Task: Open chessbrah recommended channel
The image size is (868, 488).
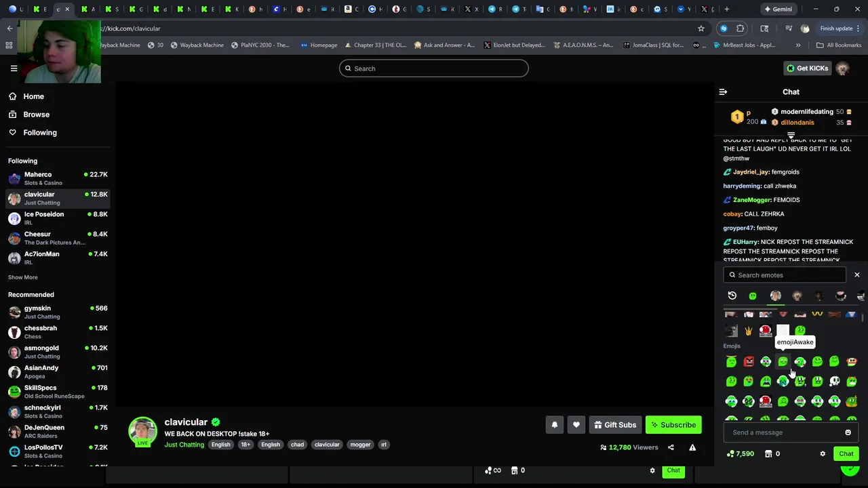Action: point(58,332)
